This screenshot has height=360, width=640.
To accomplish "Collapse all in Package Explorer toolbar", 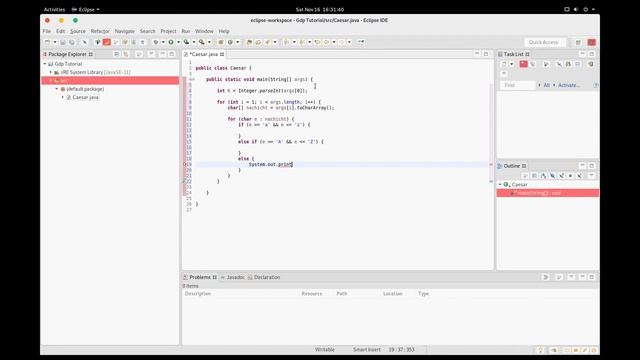I will pos(117,54).
